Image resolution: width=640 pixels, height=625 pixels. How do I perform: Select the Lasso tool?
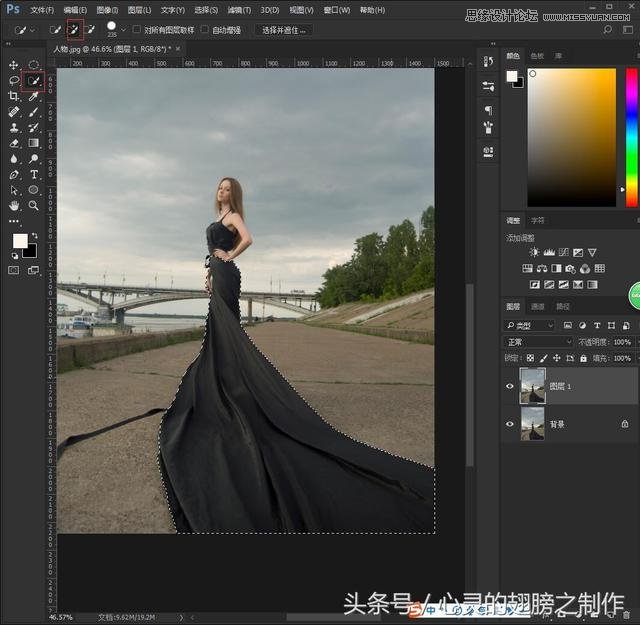click(x=14, y=80)
